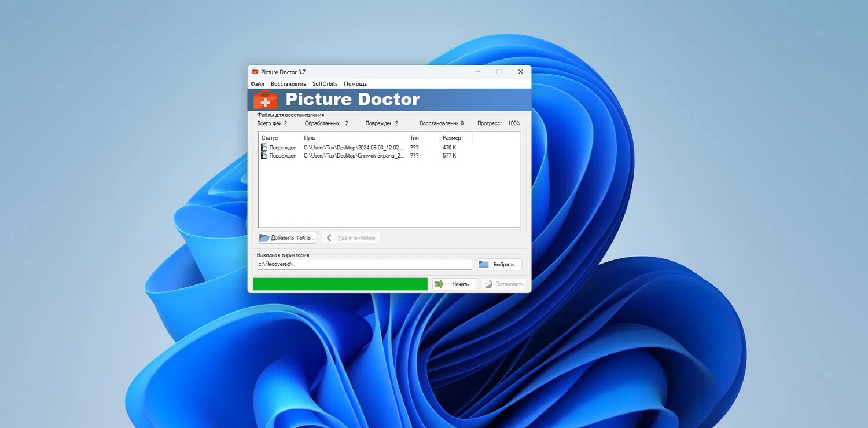Sort by the Тип column header
868x428 pixels.
tap(424, 138)
